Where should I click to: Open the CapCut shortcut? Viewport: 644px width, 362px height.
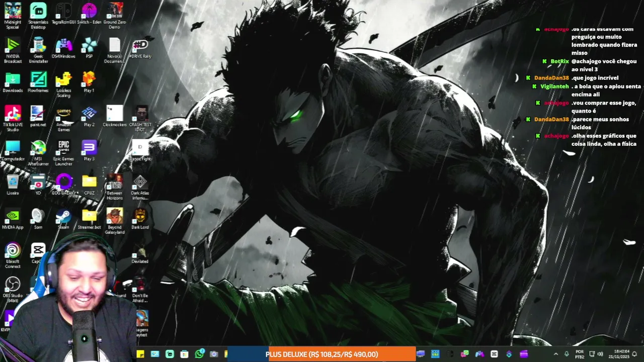[38, 253]
